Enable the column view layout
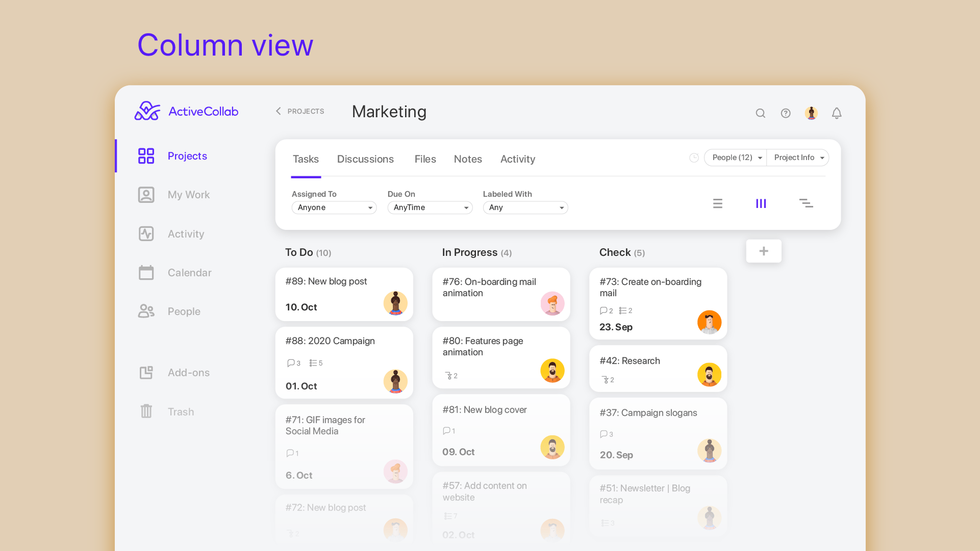Viewport: 980px width, 551px height. pyautogui.click(x=761, y=203)
